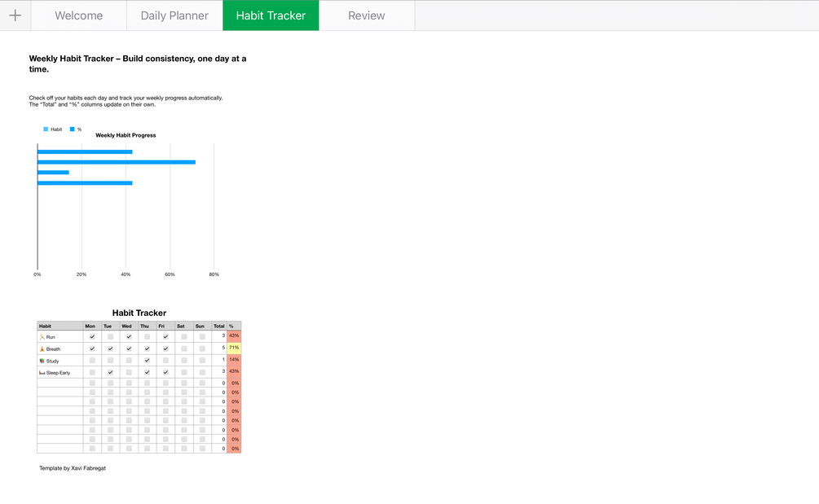This screenshot has width=819, height=504.
Task: Click the Sat column header
Action: (x=184, y=326)
